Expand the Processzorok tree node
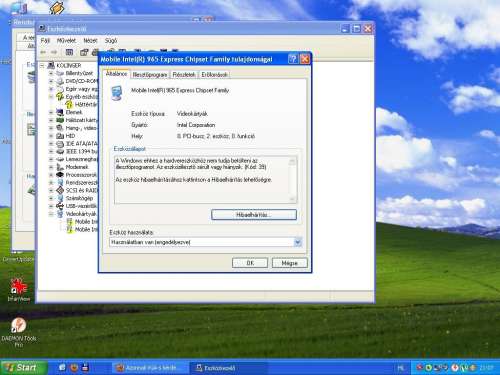This screenshot has height=375, width=500. tap(51, 175)
